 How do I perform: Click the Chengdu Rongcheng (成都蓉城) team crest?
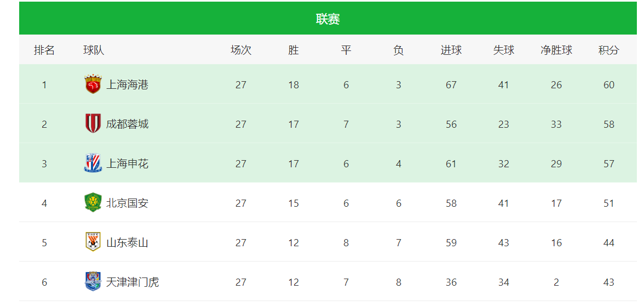point(93,124)
